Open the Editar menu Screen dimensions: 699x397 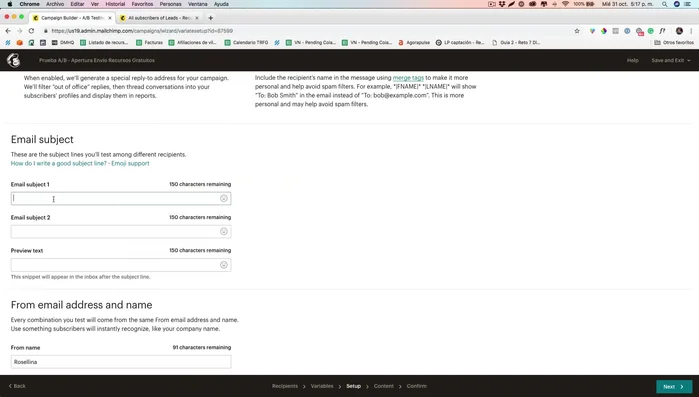coord(77,4)
